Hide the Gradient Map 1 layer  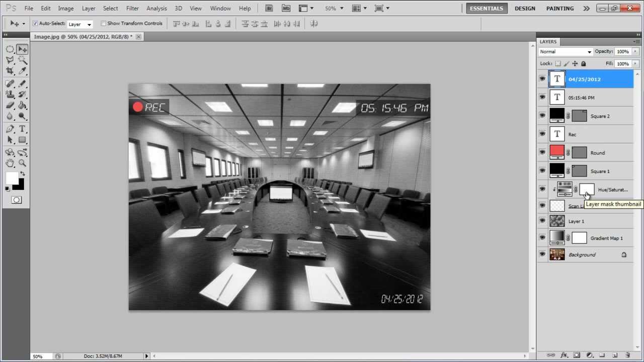tap(542, 238)
